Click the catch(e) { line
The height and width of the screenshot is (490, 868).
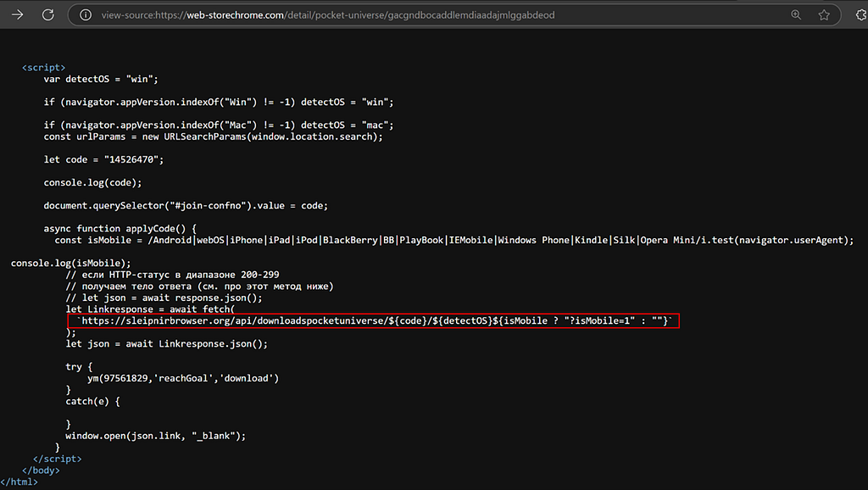click(x=92, y=402)
